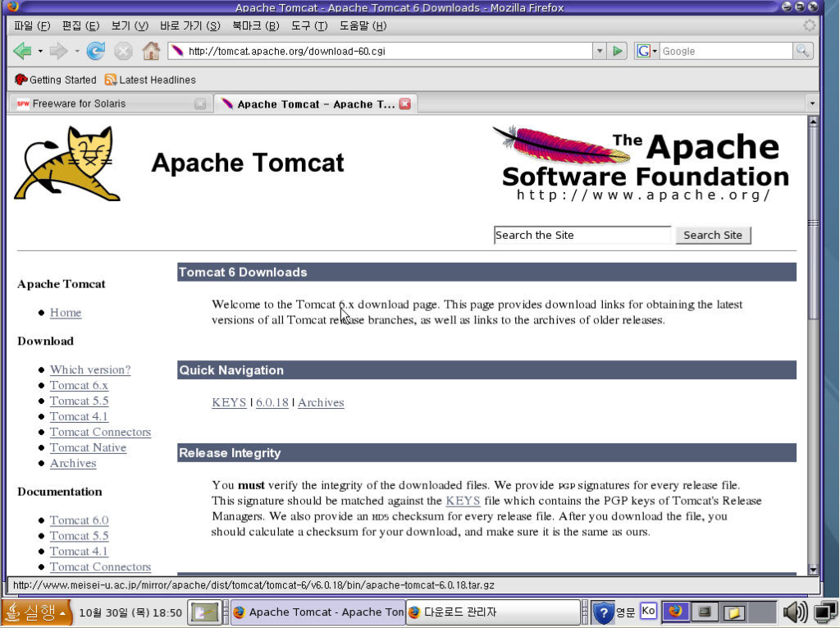The width and height of the screenshot is (840, 628).
Task: Open the Latest Headlines feed bookmark
Action: (151, 80)
